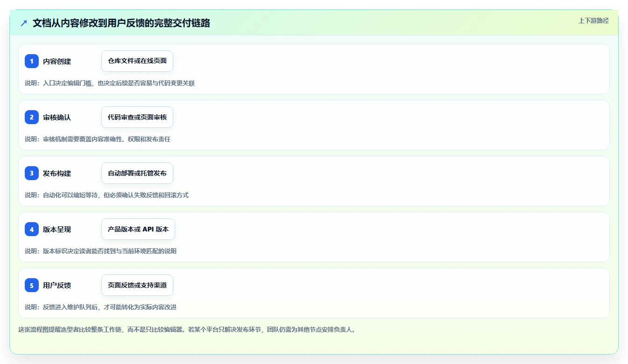Click step number 5 badge

[x=32, y=285]
